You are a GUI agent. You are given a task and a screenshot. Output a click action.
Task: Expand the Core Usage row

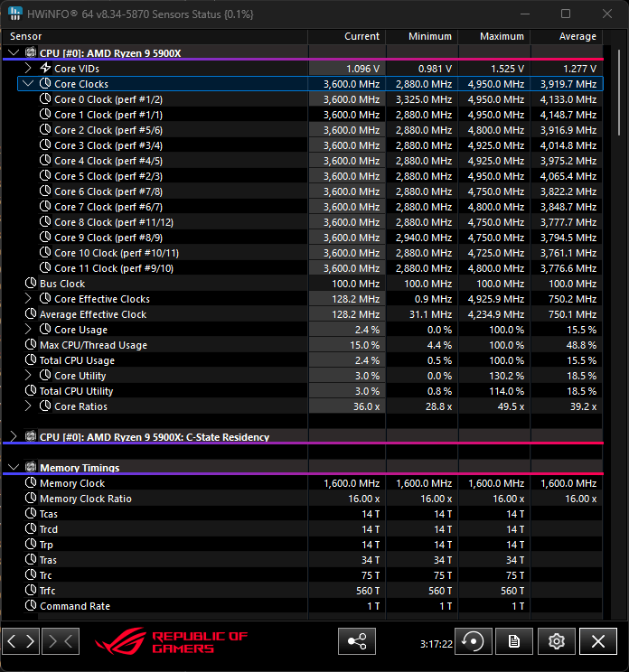(28, 329)
